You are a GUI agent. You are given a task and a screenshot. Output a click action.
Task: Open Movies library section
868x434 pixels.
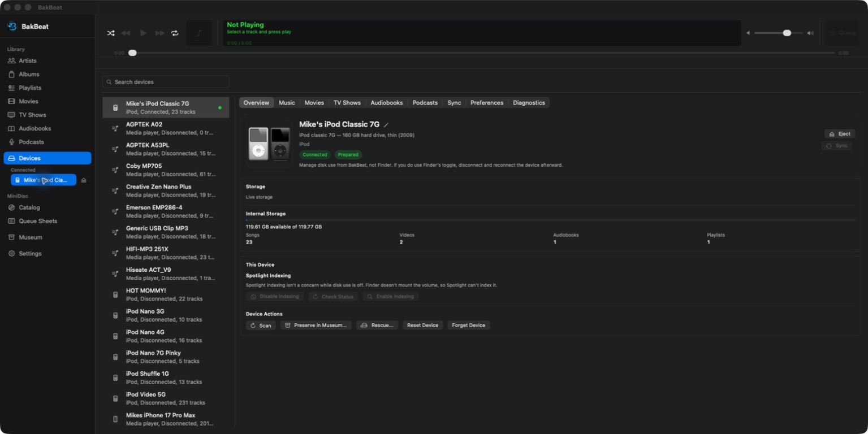pyautogui.click(x=47, y=101)
